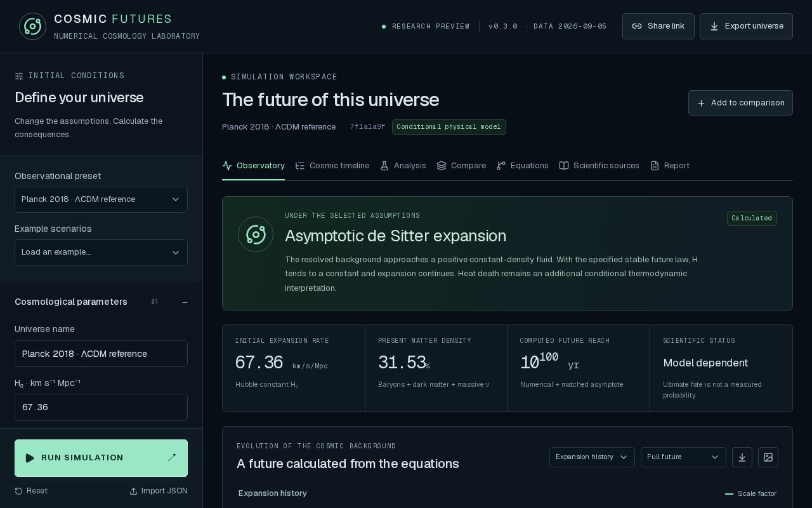Open the Load an example dropdown

101,252
